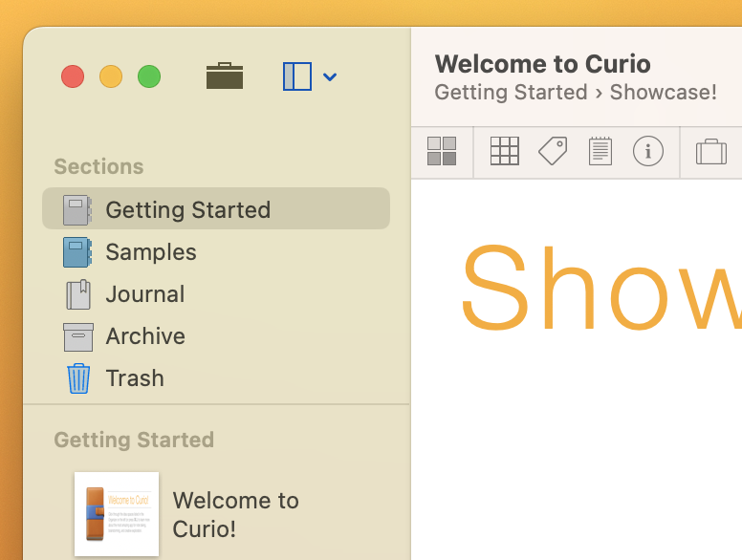The image size is (742, 560).
Task: Maximize the window with green button
Action: pos(149,76)
